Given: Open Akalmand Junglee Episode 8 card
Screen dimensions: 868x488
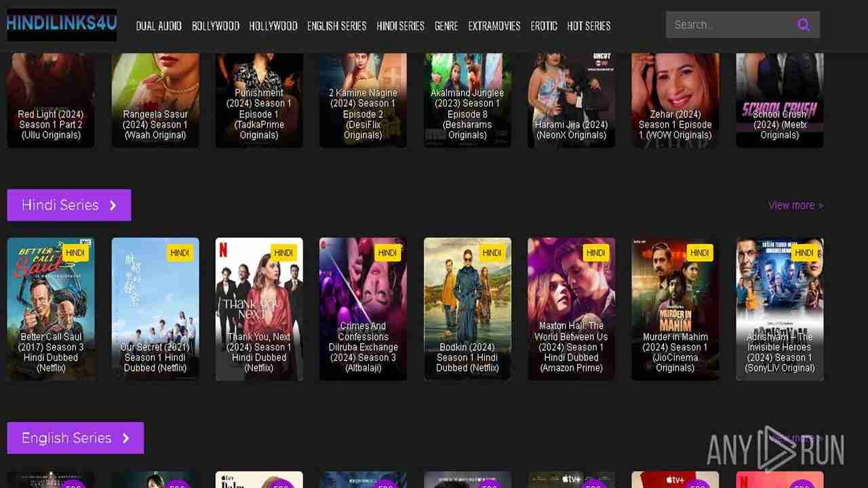Looking at the screenshot, I should [x=467, y=100].
